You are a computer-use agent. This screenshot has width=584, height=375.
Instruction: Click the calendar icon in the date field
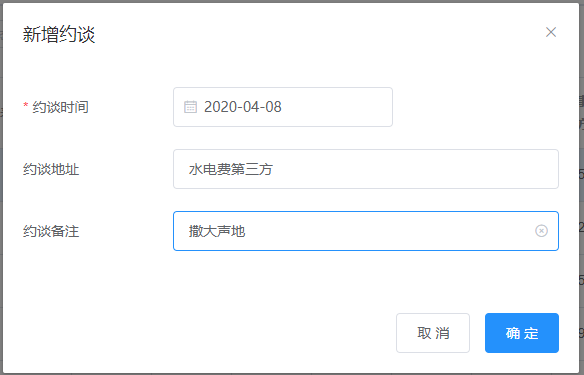190,107
